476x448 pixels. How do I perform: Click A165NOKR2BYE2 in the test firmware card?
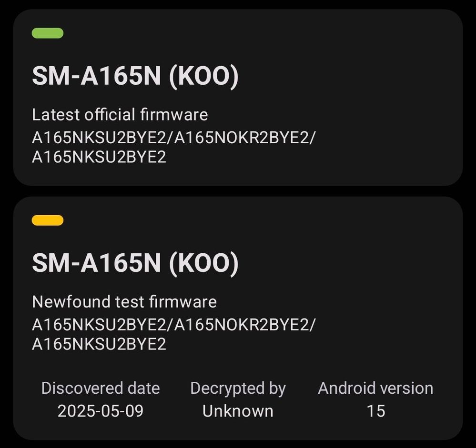242,325
